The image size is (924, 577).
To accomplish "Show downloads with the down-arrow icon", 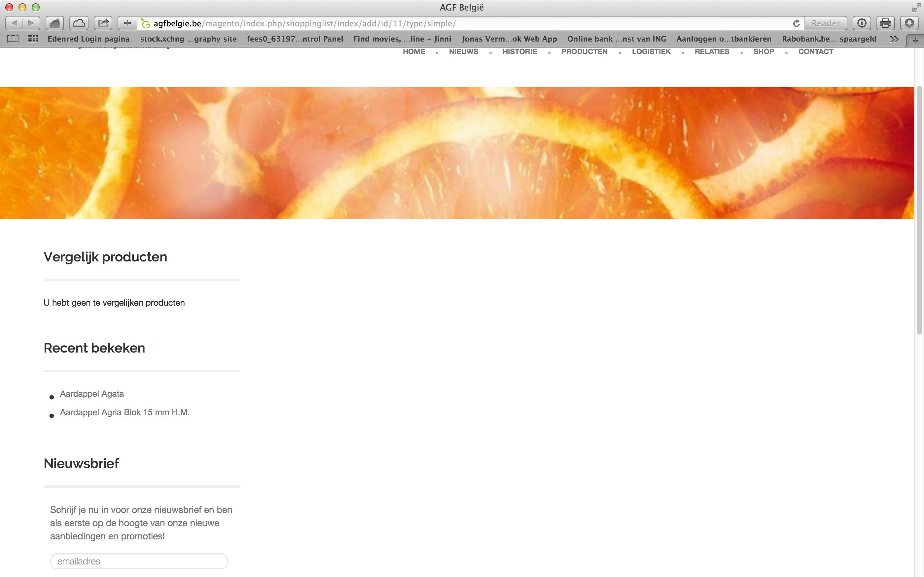I will click(909, 23).
